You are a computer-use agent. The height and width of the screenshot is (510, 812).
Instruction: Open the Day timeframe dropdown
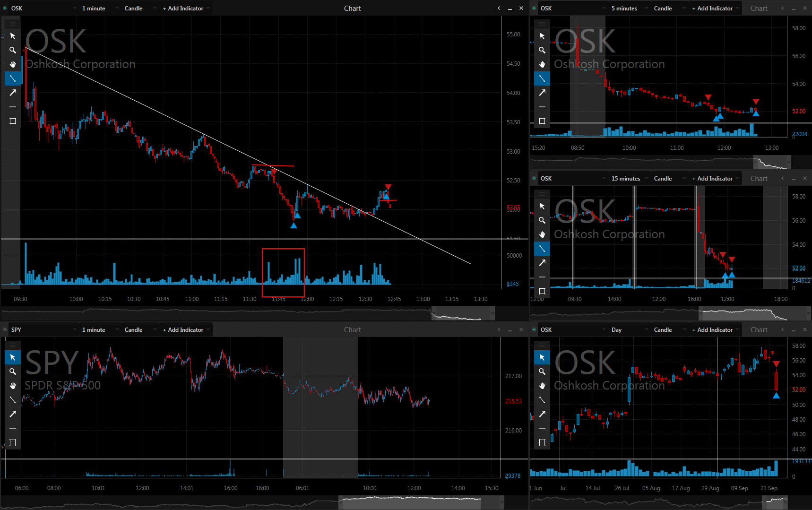point(629,329)
